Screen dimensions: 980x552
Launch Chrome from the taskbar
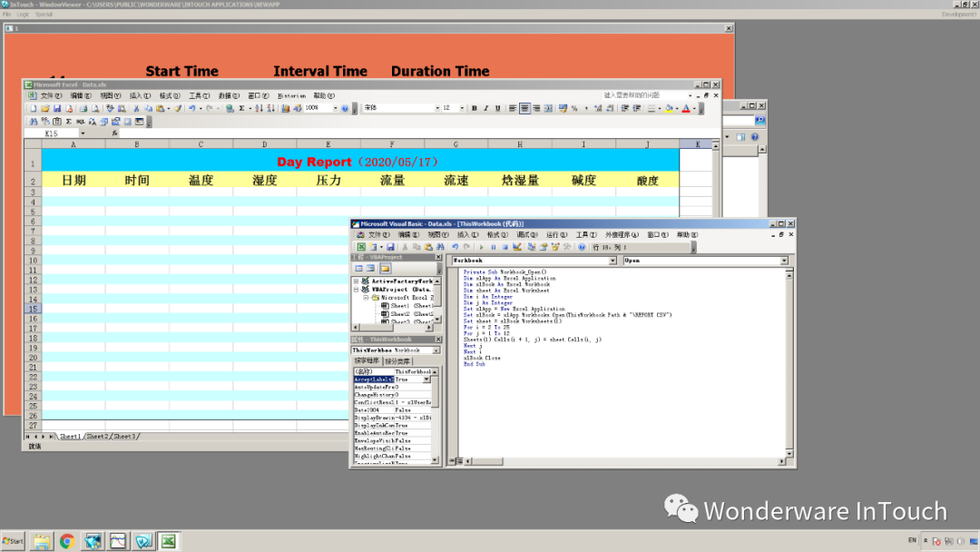pyautogui.click(x=67, y=540)
